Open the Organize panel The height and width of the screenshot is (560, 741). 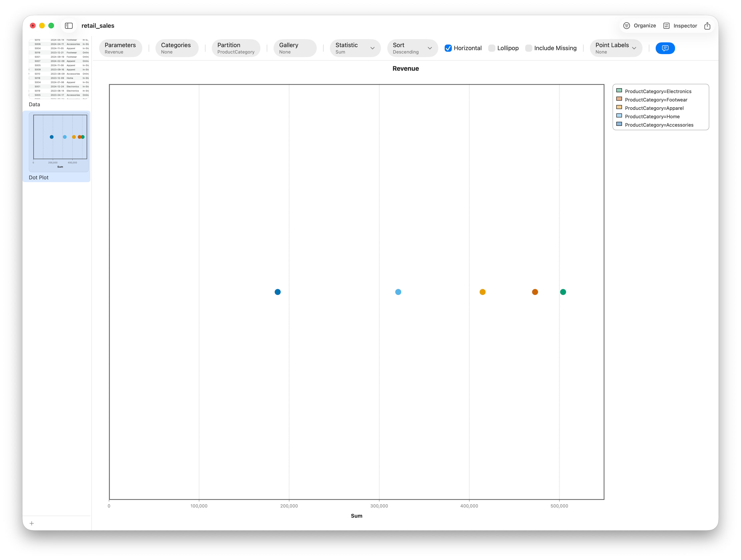tap(639, 26)
